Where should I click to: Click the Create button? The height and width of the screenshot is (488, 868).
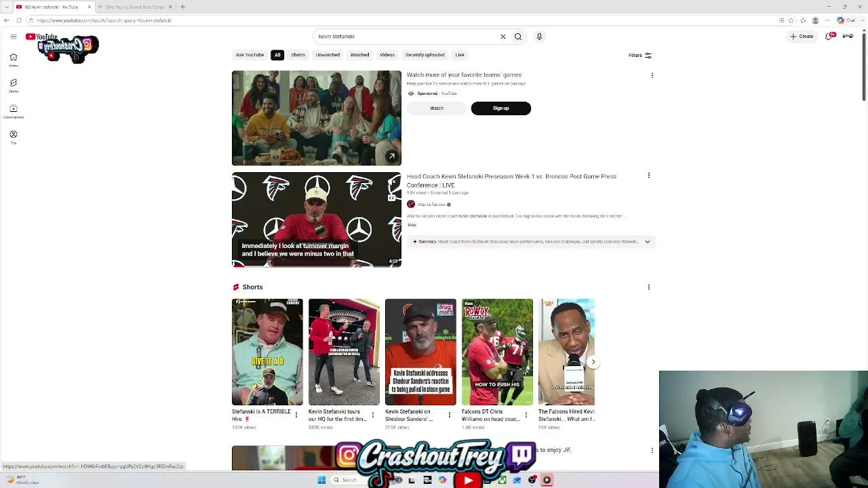point(802,37)
